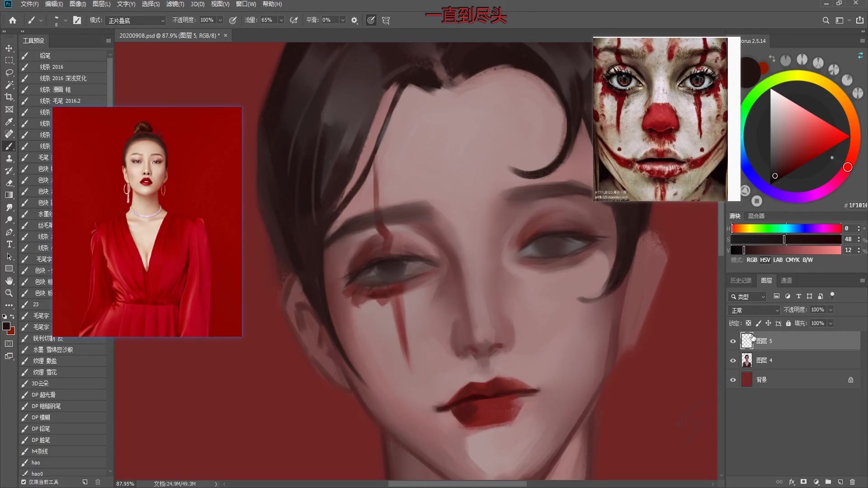
Task: Click the saturation slider bar
Action: (786, 239)
